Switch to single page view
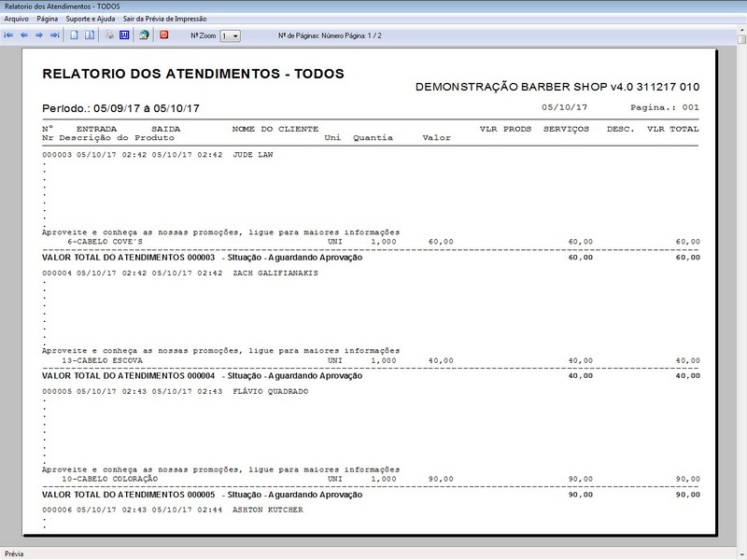The width and height of the screenshot is (747, 560). coord(75,35)
